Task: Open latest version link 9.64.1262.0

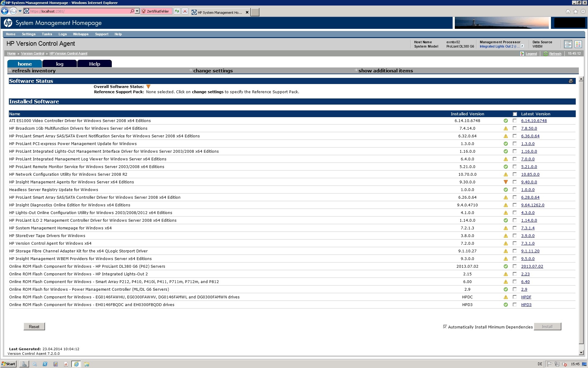Action: [x=533, y=205]
